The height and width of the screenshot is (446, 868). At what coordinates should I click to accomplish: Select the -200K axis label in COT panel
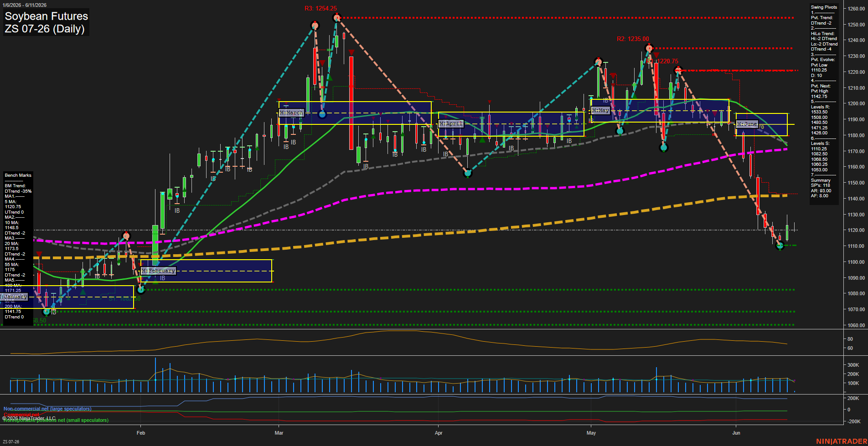click(x=853, y=421)
